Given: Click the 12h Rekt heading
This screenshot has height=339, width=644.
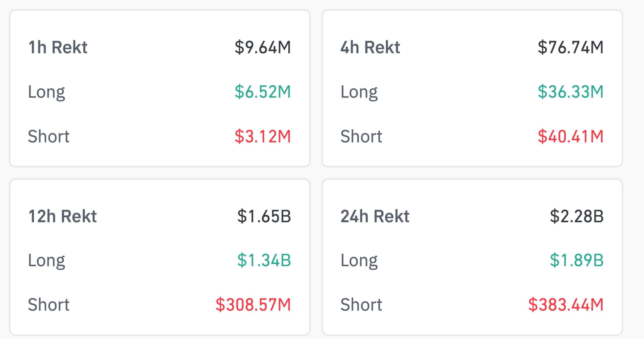Looking at the screenshot, I should (x=62, y=216).
